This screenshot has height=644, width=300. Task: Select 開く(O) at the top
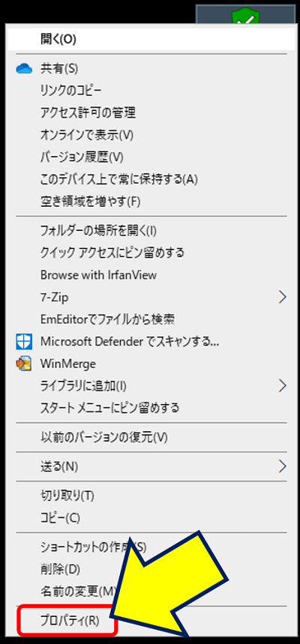[x=151, y=40]
